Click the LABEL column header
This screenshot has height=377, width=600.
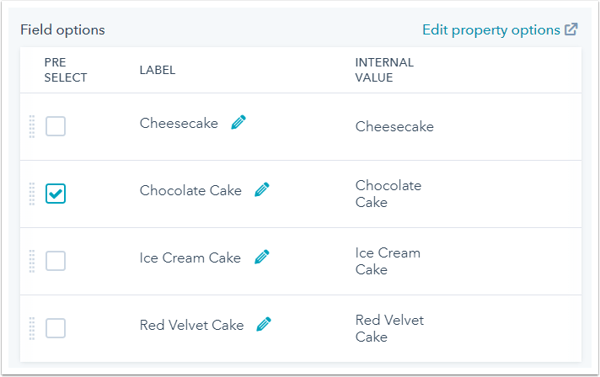(x=157, y=70)
